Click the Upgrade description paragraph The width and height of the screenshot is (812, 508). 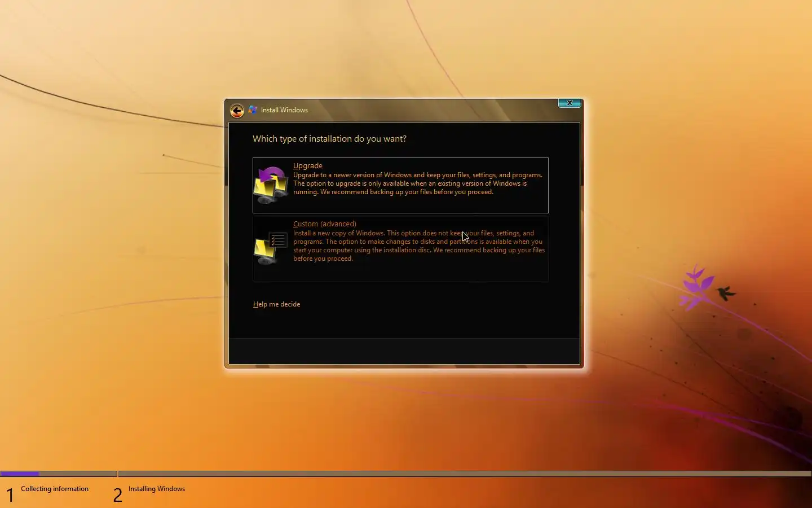pyautogui.click(x=418, y=183)
